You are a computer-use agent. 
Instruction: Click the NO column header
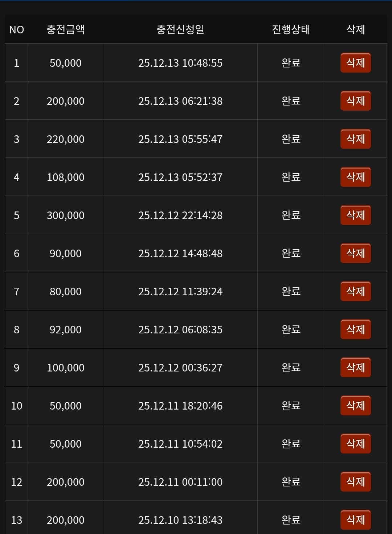pyautogui.click(x=16, y=29)
